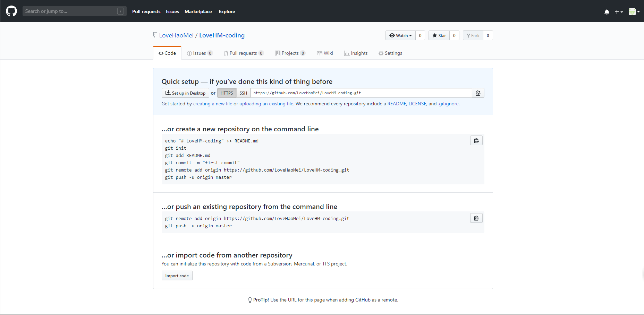Go to Issues in top navigation
644x315 pixels.
tap(172, 11)
